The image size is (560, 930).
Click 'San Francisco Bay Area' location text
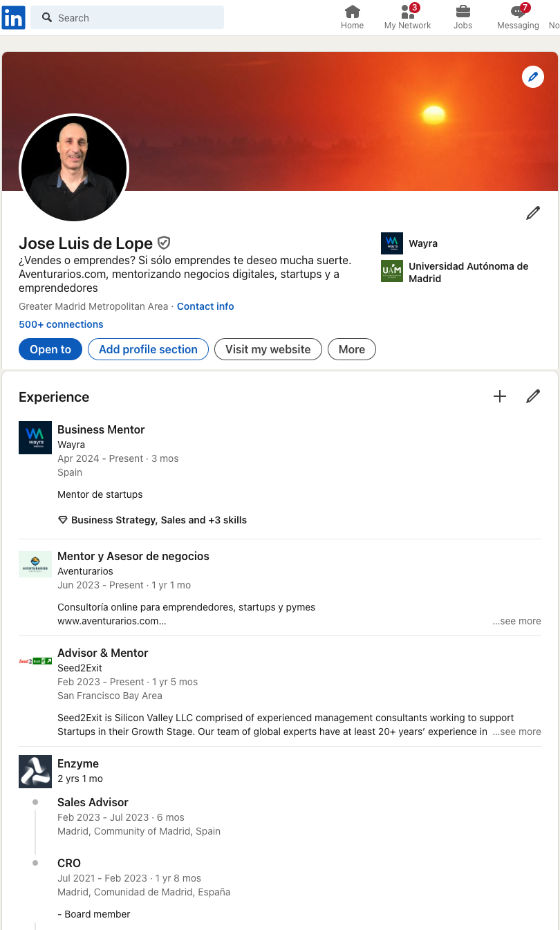(x=110, y=696)
